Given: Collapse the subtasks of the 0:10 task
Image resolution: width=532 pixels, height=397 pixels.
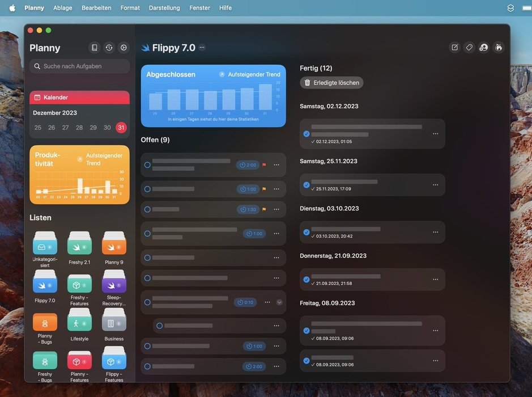Looking at the screenshot, I should click(x=279, y=302).
